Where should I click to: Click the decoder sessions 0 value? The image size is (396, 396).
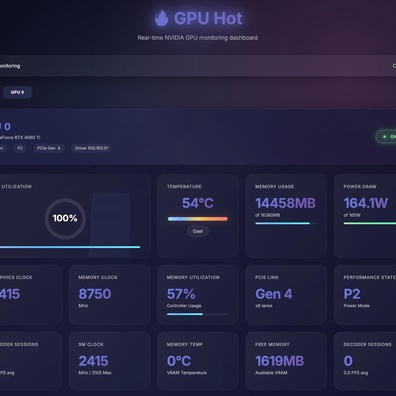[x=348, y=361]
